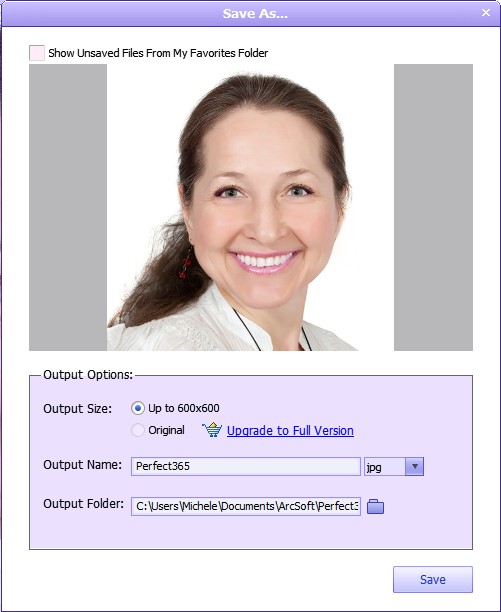Close the Save As dialog
The width and height of the screenshot is (501, 612).
486,12
